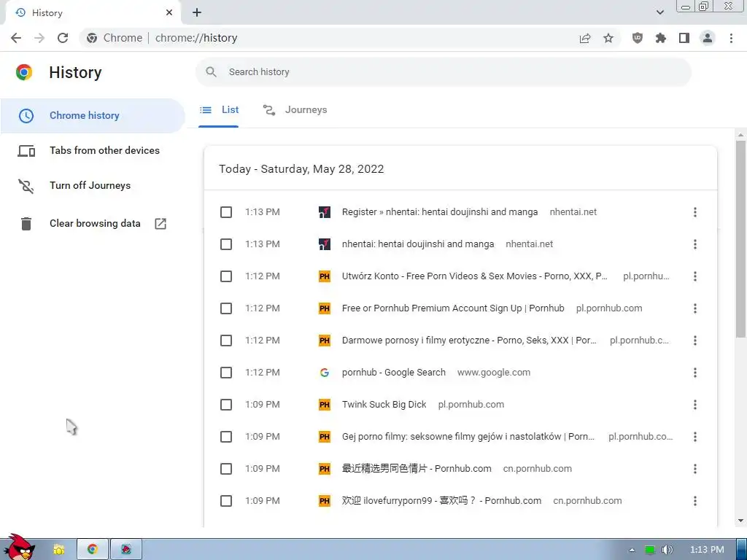Viewport: 747px width, 560px height.
Task: Share this page icon in address bar
Action: (585, 38)
